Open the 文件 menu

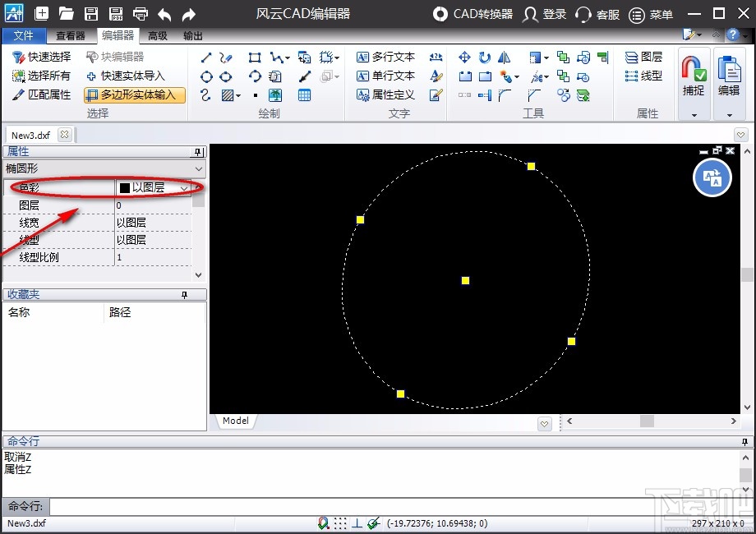24,35
